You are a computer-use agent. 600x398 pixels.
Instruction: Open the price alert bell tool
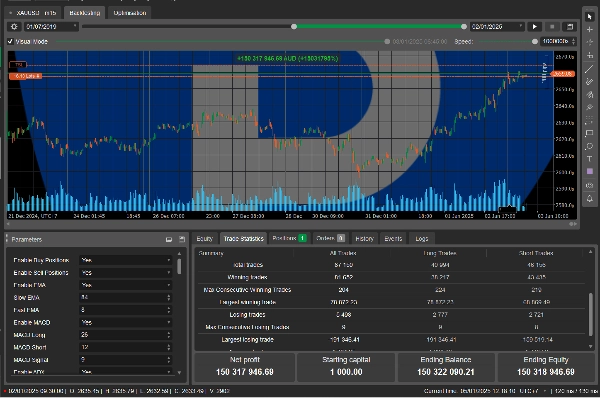tap(590, 198)
